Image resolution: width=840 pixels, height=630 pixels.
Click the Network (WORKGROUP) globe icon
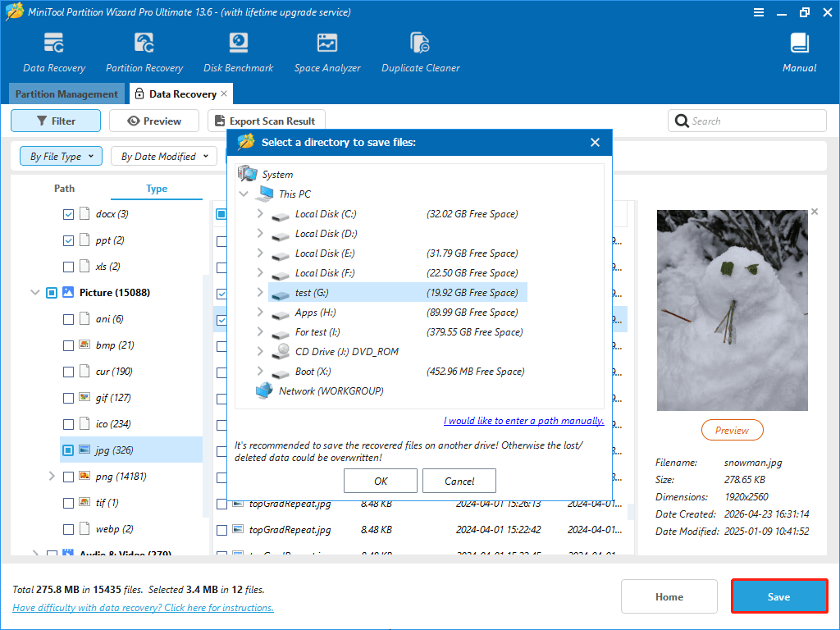[x=264, y=391]
